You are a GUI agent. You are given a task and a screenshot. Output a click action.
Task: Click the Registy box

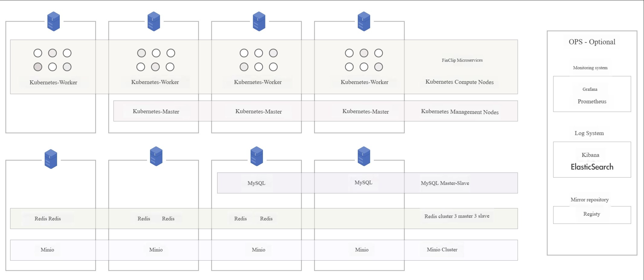pos(592,215)
